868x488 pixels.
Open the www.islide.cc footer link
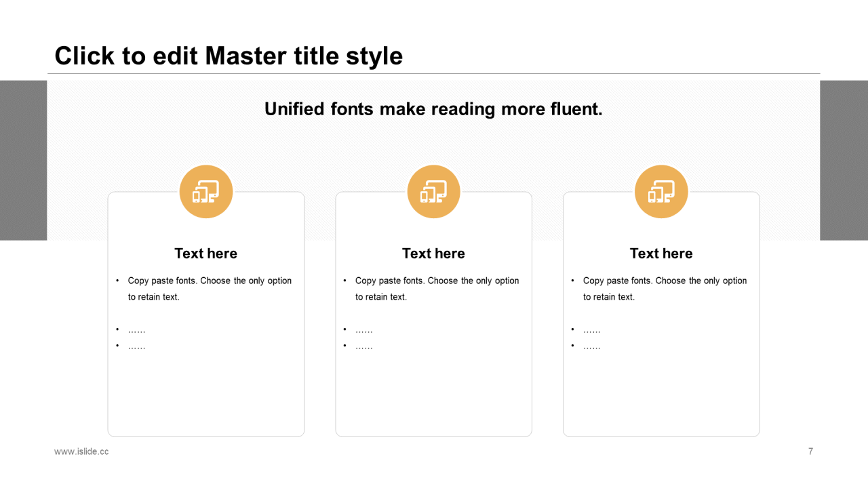pos(81,451)
